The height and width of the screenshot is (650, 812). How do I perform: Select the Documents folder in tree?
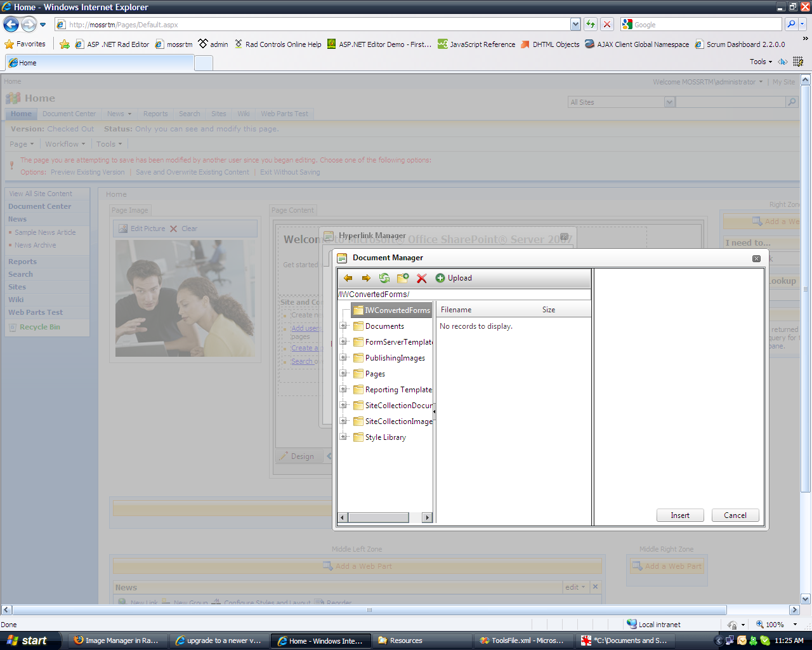(379, 326)
